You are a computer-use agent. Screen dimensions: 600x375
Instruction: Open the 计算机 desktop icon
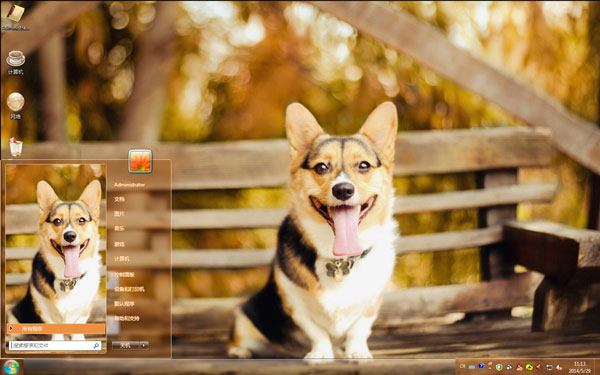tap(16, 62)
